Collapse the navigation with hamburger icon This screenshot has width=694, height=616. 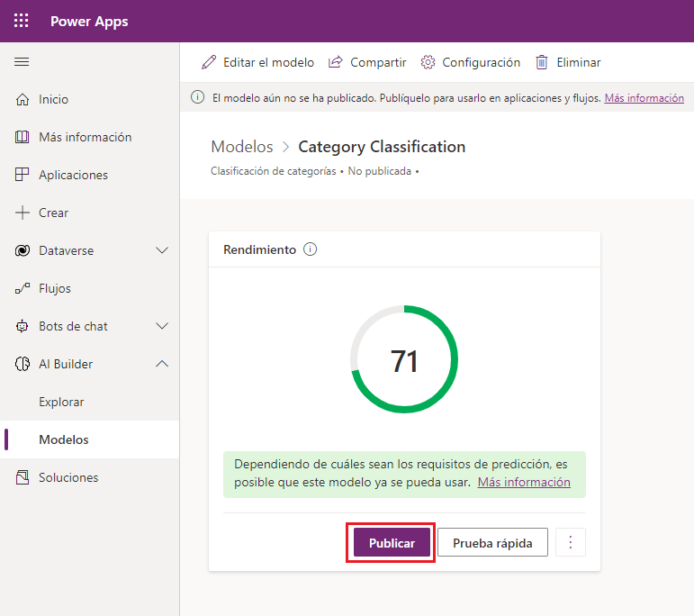coord(22,62)
